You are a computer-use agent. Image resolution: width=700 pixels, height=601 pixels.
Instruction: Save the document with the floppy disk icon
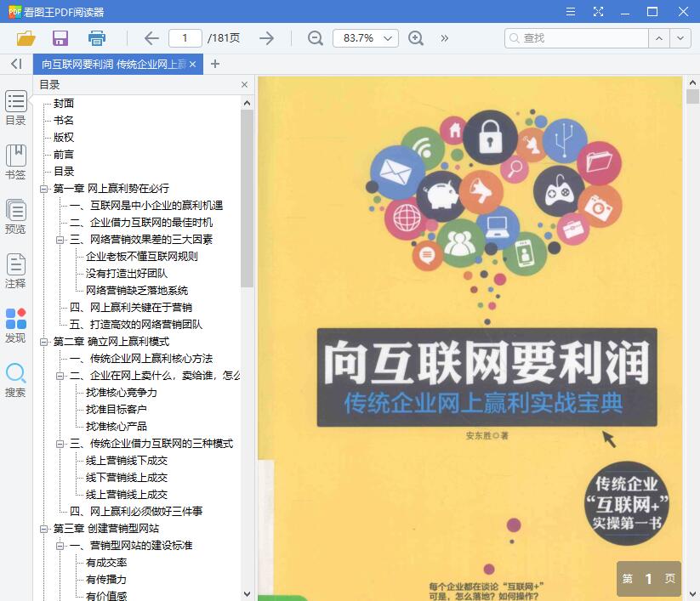[60, 38]
